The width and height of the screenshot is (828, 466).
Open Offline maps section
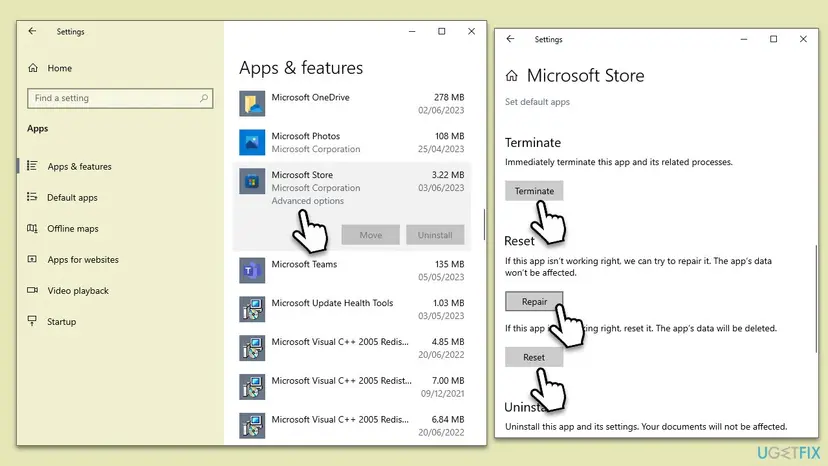click(x=73, y=229)
